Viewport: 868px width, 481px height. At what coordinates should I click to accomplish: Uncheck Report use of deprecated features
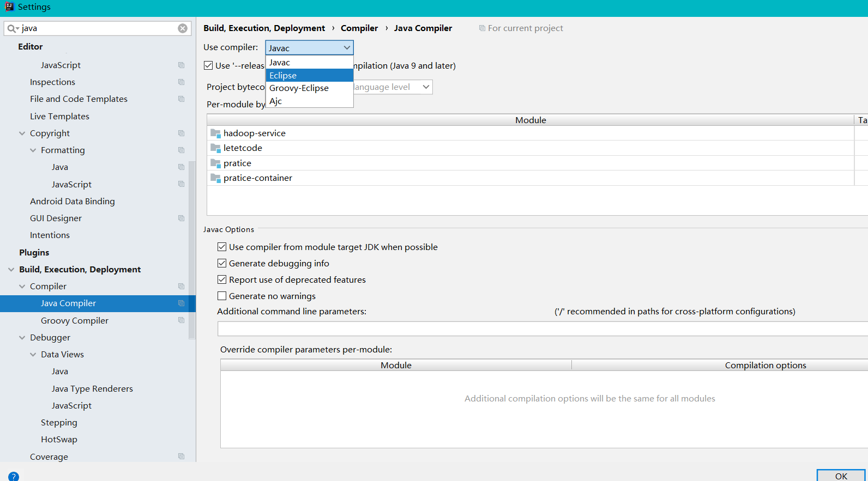click(222, 279)
